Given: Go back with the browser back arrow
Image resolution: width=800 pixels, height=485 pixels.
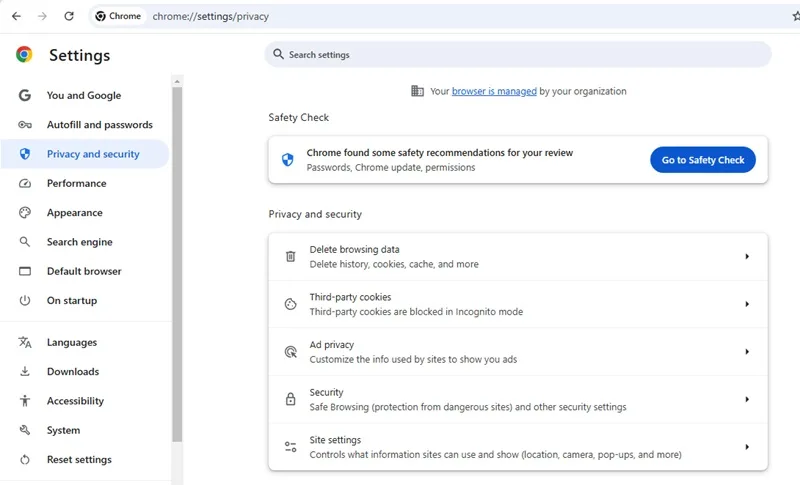Looking at the screenshot, I should coord(16,16).
